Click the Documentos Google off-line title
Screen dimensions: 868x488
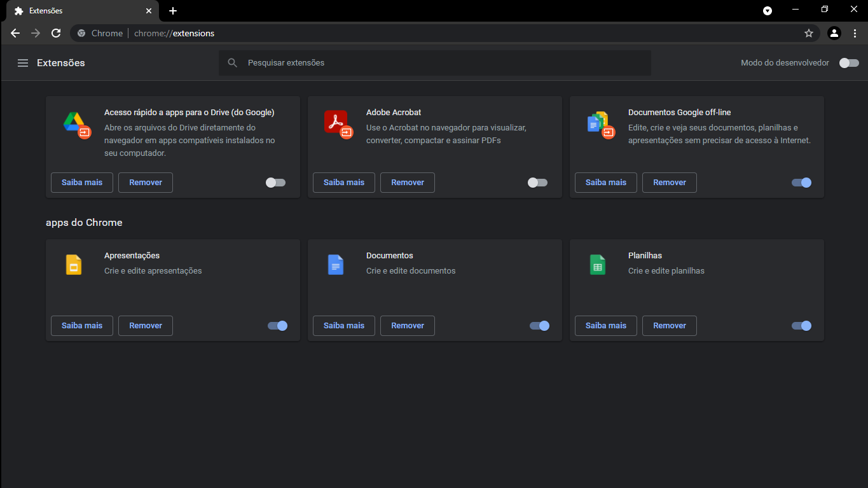coord(680,113)
